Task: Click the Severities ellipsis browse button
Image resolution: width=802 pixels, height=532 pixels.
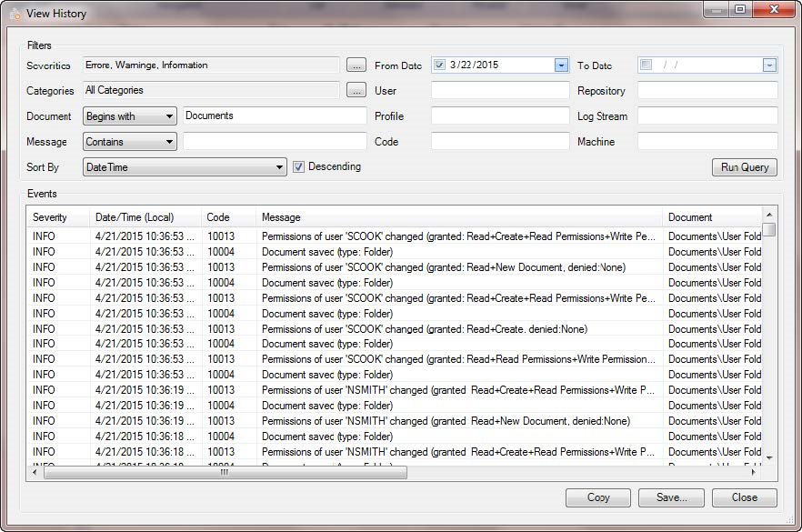Action: point(356,65)
